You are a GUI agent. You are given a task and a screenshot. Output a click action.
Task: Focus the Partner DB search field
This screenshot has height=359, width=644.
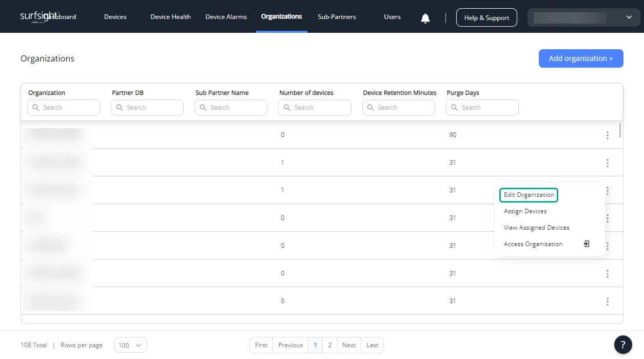pos(147,108)
